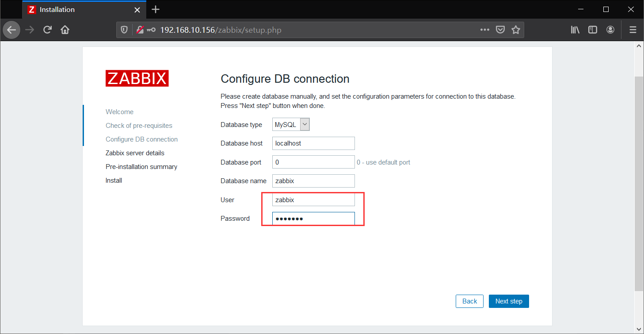Open page actions three-dot menu

click(x=485, y=30)
